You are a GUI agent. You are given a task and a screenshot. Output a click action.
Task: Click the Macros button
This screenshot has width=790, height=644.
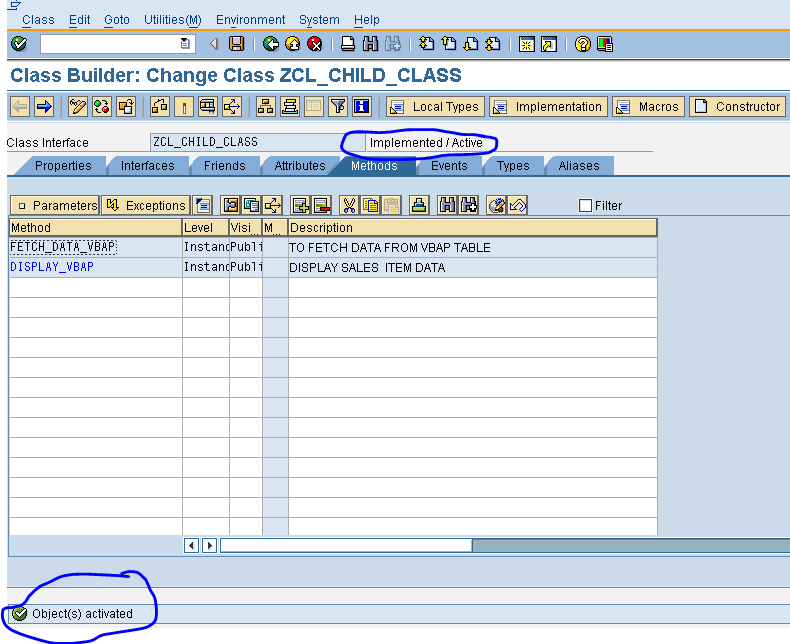click(x=648, y=107)
